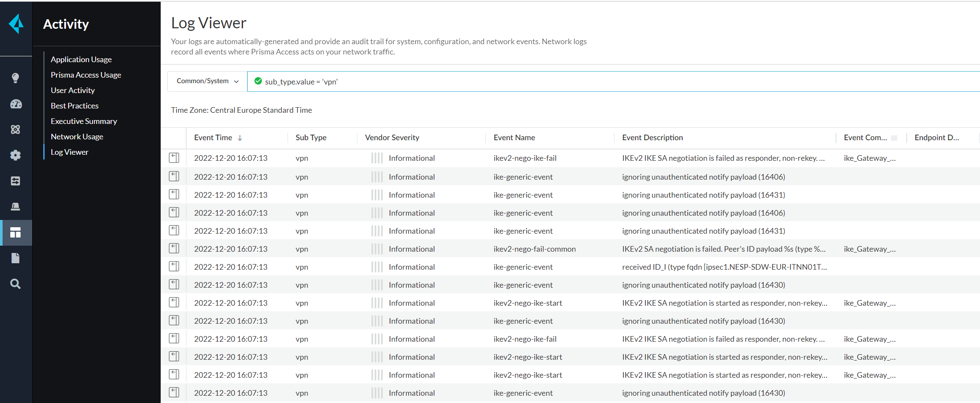The height and width of the screenshot is (403, 980).
Task: Click the magnifying glass search icon
Action: [x=15, y=284]
